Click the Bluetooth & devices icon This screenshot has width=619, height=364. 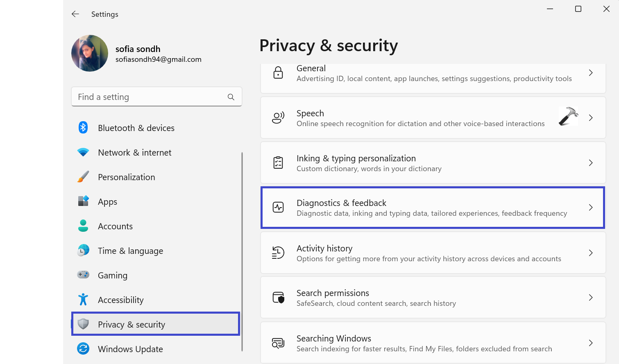(83, 128)
